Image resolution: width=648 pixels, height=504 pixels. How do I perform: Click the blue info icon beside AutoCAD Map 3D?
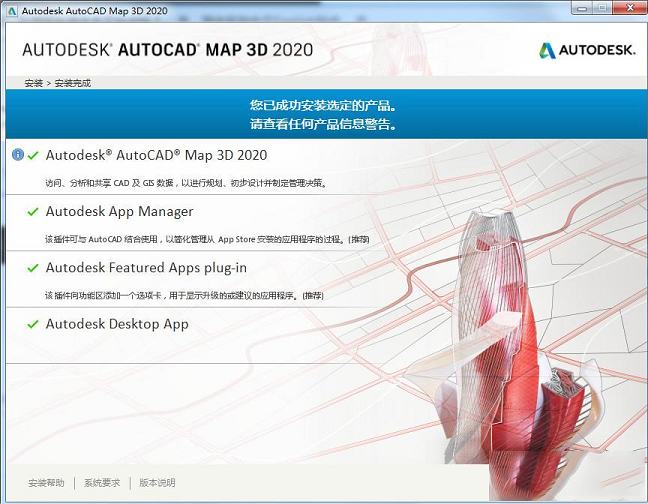[x=18, y=155]
